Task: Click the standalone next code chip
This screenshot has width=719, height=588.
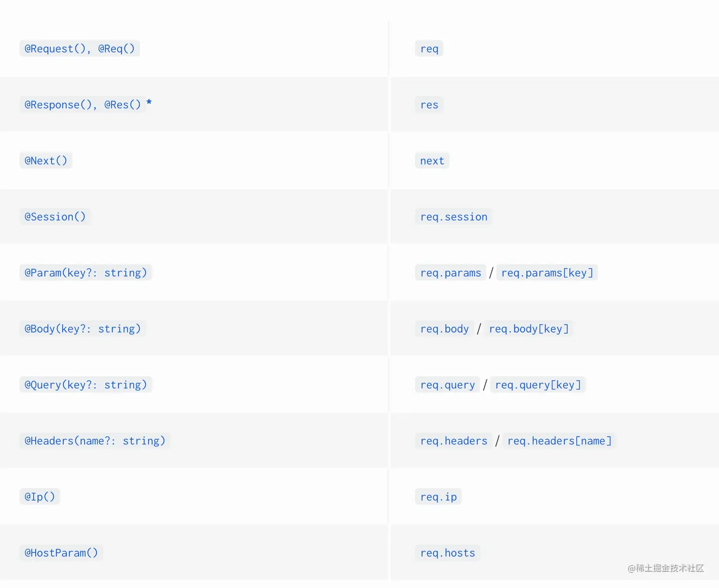Action: click(432, 161)
